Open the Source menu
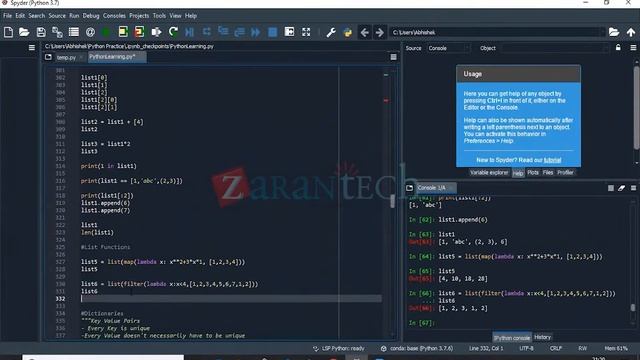Image resolution: width=640 pixels, height=360 pixels. [57, 16]
